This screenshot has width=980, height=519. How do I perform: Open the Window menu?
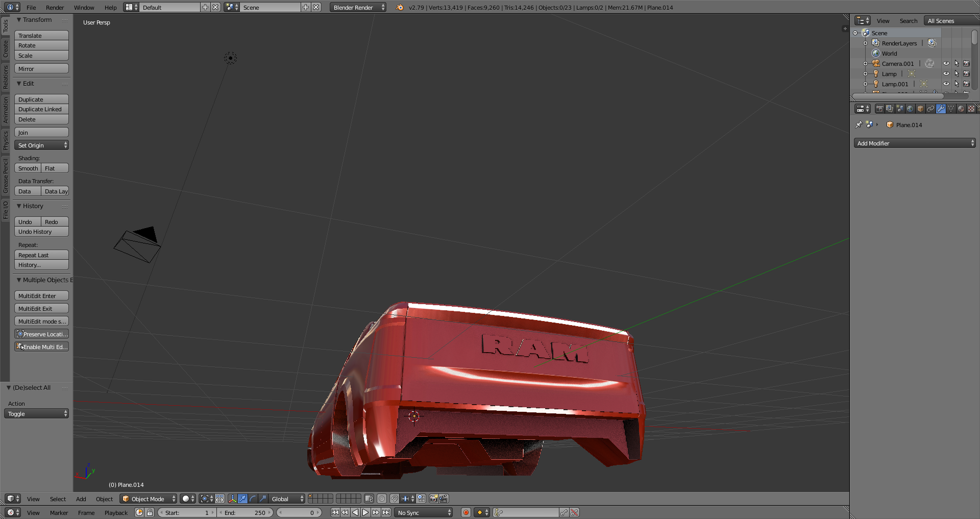coord(84,8)
